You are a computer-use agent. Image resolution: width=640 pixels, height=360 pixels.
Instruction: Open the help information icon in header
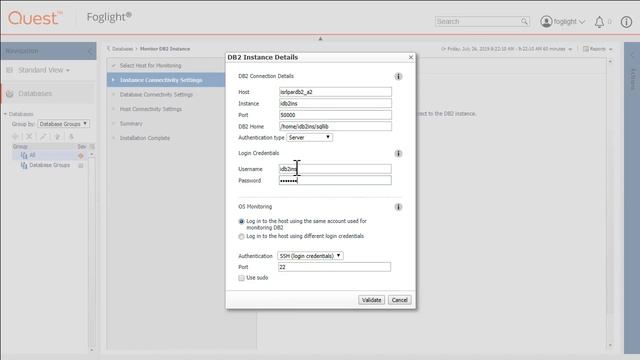626,22
